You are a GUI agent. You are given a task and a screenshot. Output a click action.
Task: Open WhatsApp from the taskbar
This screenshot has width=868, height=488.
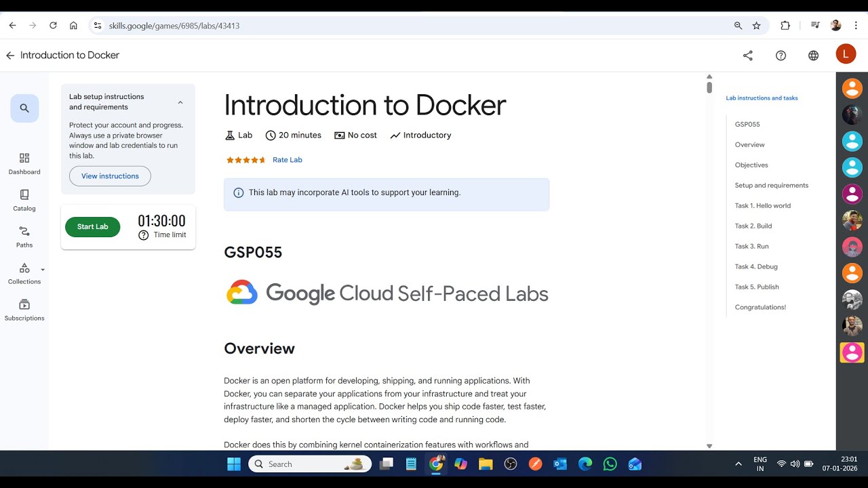pos(610,464)
